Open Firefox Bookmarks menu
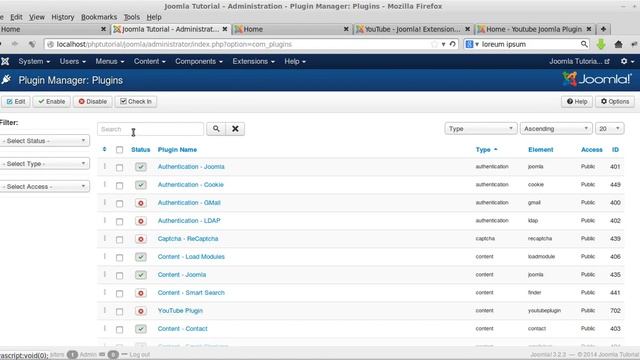This screenshot has height=360, width=640. (x=99, y=17)
